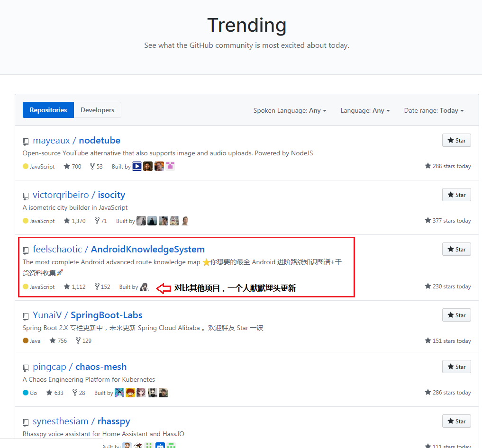The height and width of the screenshot is (448, 482).
Task: Click repository icon beside feelschaotic / AndroidKnowledgeSystem
Action: 26,251
